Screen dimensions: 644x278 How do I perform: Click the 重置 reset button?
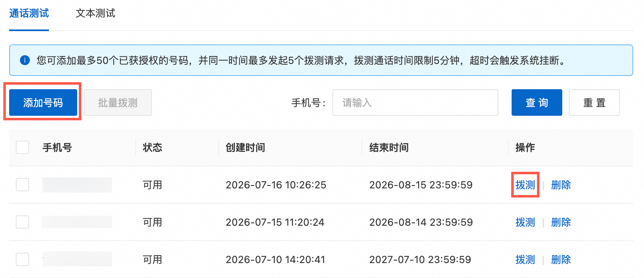pos(594,102)
